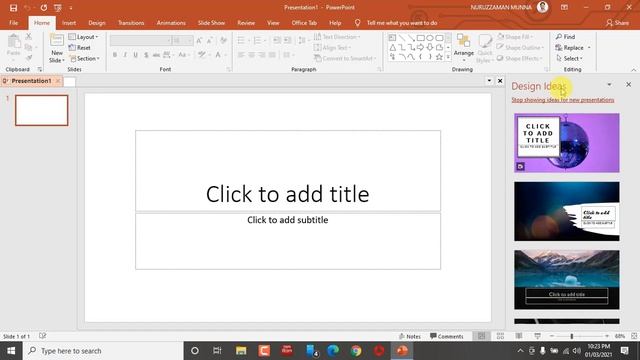Apply the purple disco ball design idea

567,142
